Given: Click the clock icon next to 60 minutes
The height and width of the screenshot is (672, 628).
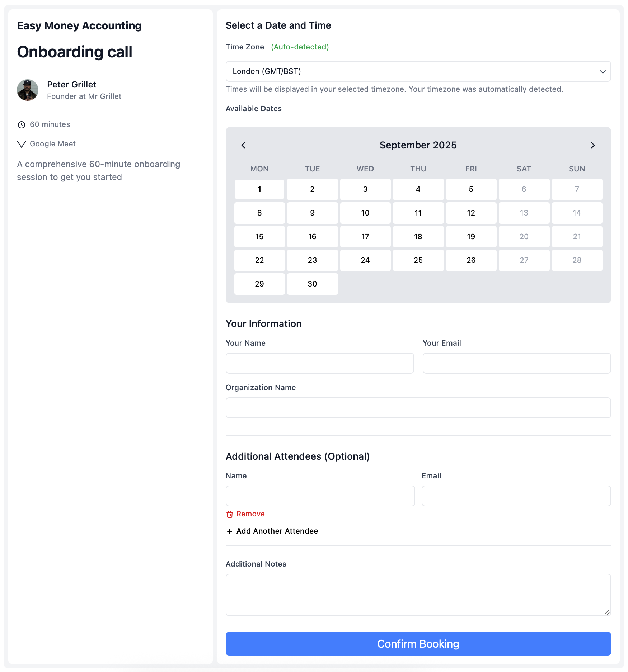Looking at the screenshot, I should [x=21, y=124].
